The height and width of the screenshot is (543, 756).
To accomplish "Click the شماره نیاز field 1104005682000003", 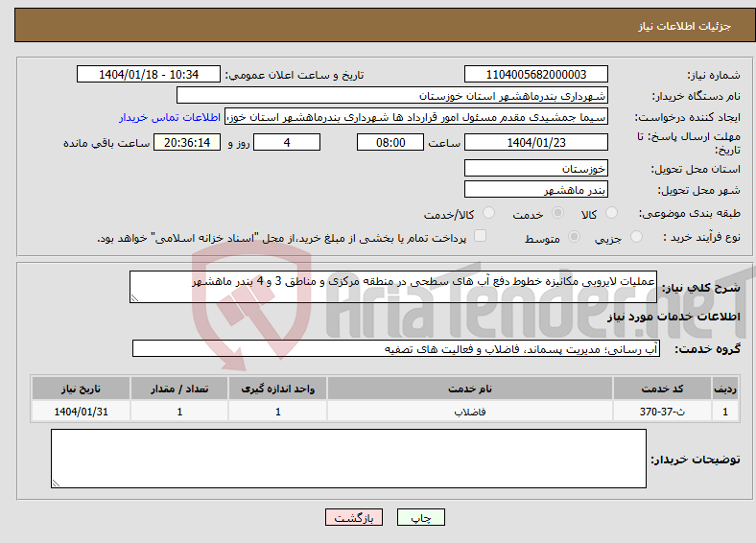I will tap(535, 74).
